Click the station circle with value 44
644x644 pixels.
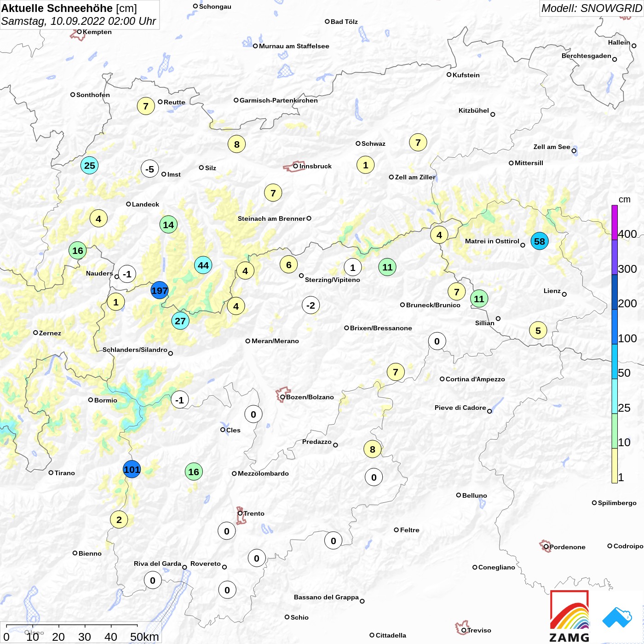click(203, 265)
